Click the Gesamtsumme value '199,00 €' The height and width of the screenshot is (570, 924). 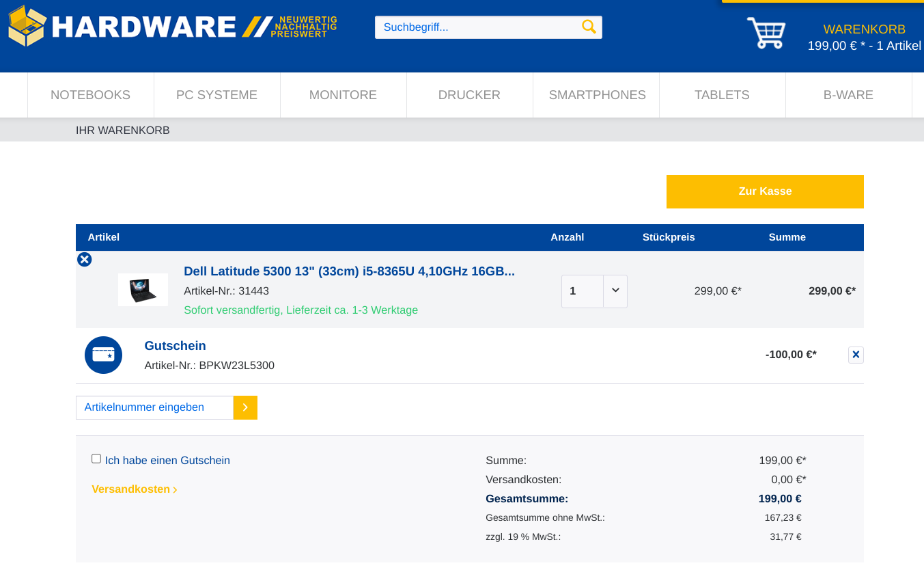[780, 499]
